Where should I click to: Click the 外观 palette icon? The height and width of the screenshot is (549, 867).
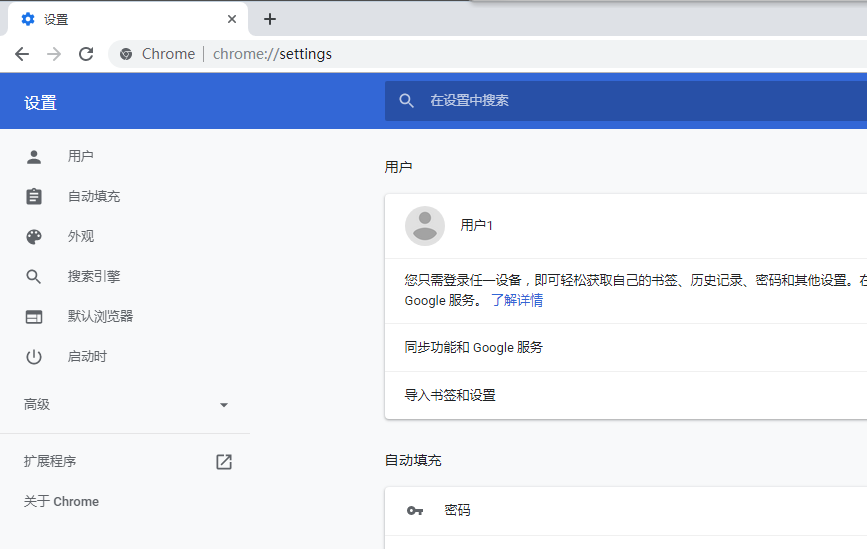coord(34,237)
